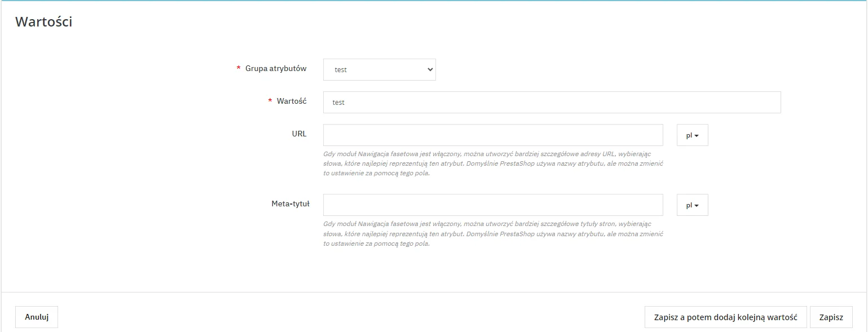Image resolution: width=868 pixels, height=332 pixels.
Task: Click the Meta-tytuł label text
Action: [290, 204]
